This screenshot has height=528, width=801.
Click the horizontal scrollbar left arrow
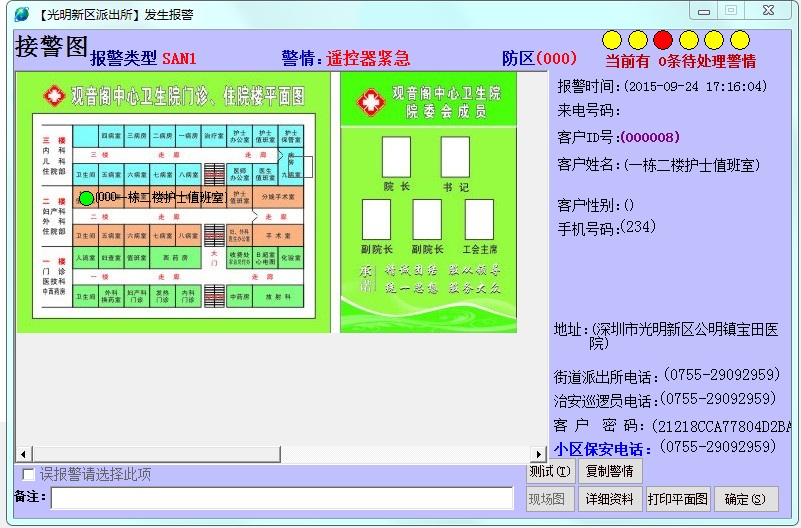[23, 455]
